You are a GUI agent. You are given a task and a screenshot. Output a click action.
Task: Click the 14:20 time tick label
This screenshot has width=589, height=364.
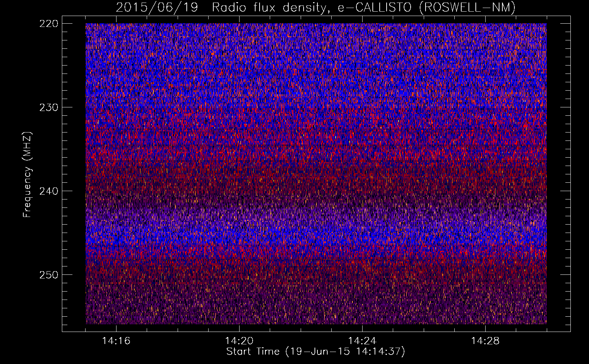point(239,341)
